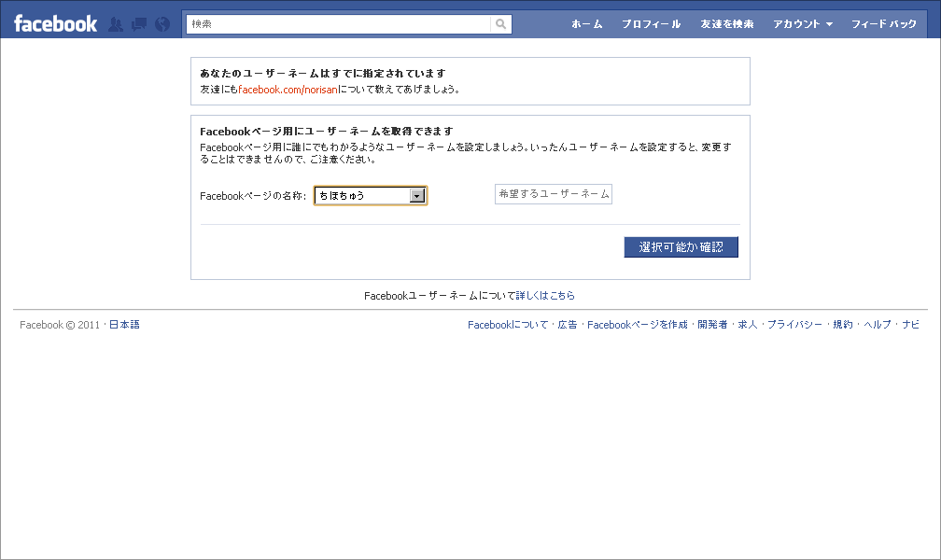Open the facebook.com/norisan link

click(x=288, y=90)
